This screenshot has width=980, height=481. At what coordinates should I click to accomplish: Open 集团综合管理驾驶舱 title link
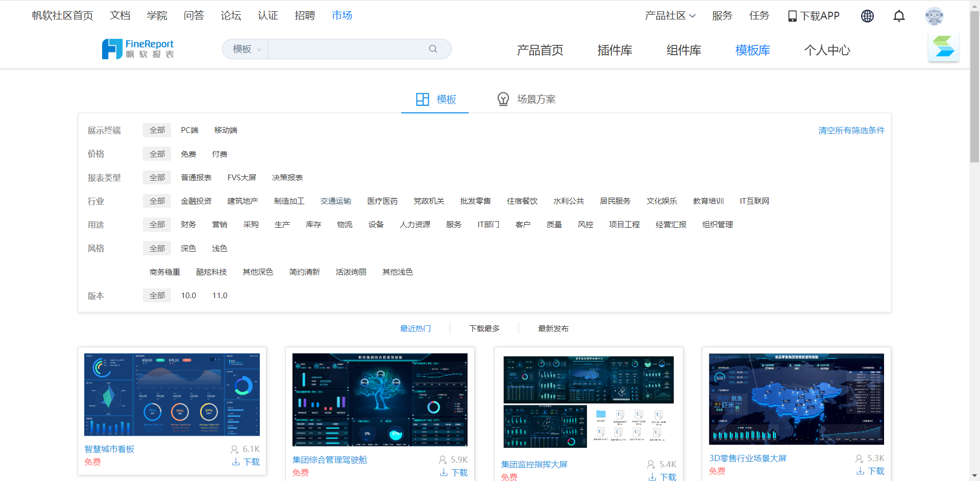(x=330, y=460)
